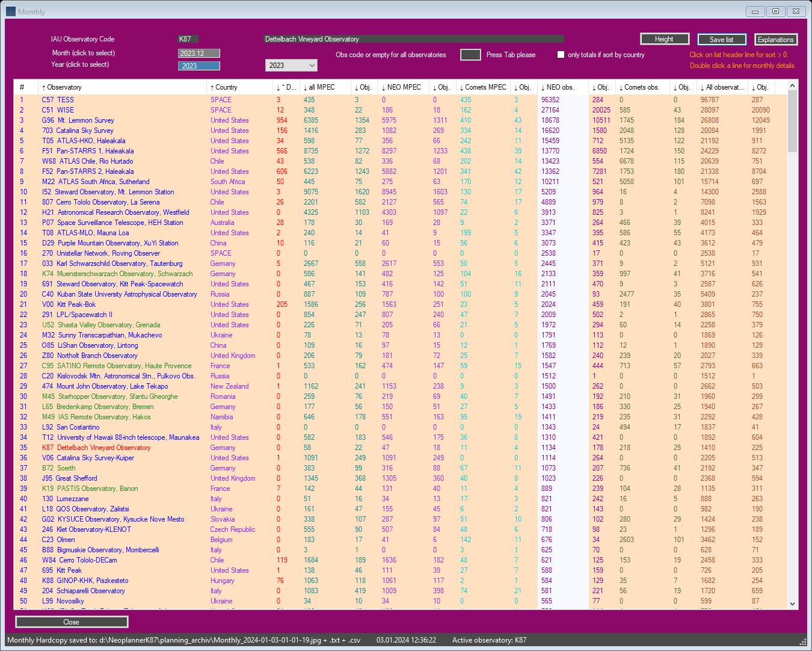This screenshot has height=651, width=812.
Task: Click status bar timestamp 03.01.2024 12:36:22
Action: coord(406,640)
